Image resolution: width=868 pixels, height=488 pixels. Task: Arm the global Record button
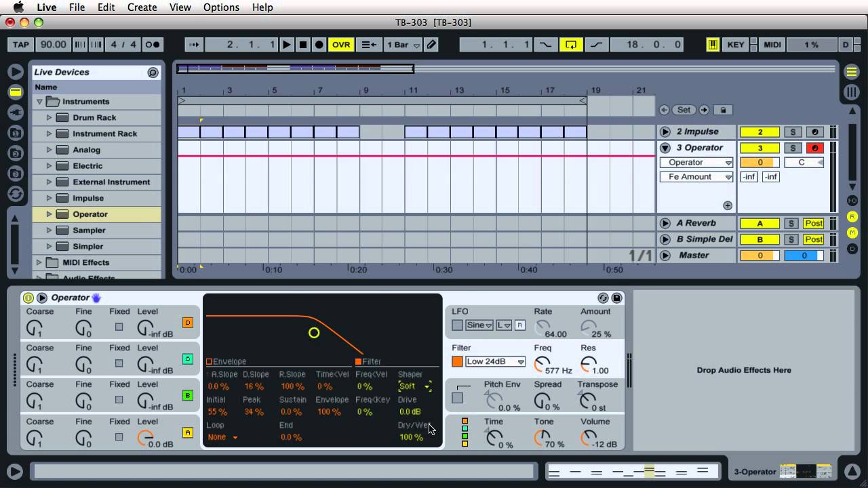(x=319, y=45)
